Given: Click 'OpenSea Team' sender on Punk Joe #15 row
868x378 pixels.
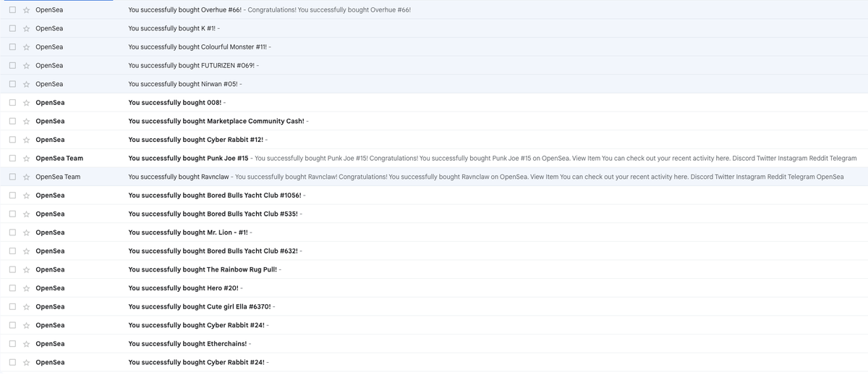Looking at the screenshot, I should [x=59, y=159].
